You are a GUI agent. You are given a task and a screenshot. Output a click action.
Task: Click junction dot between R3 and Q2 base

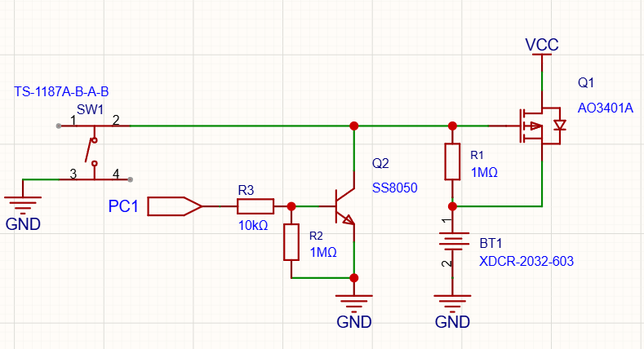pos(291,206)
